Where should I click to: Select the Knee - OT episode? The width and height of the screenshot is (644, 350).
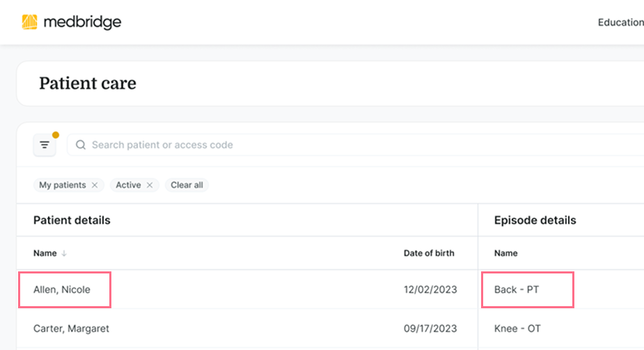[x=517, y=328]
